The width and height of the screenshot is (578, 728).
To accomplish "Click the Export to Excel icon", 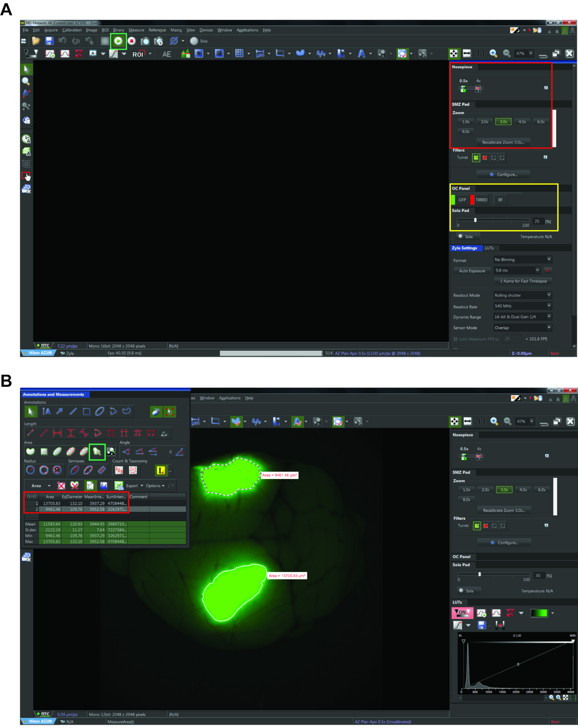I will pyautogui.click(x=118, y=486).
